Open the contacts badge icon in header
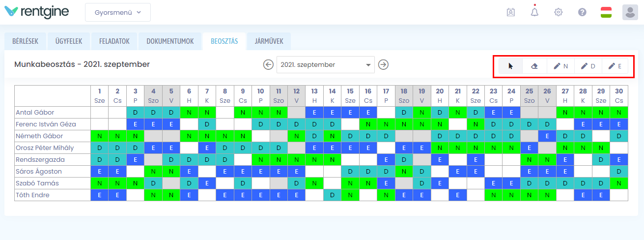 (x=511, y=12)
